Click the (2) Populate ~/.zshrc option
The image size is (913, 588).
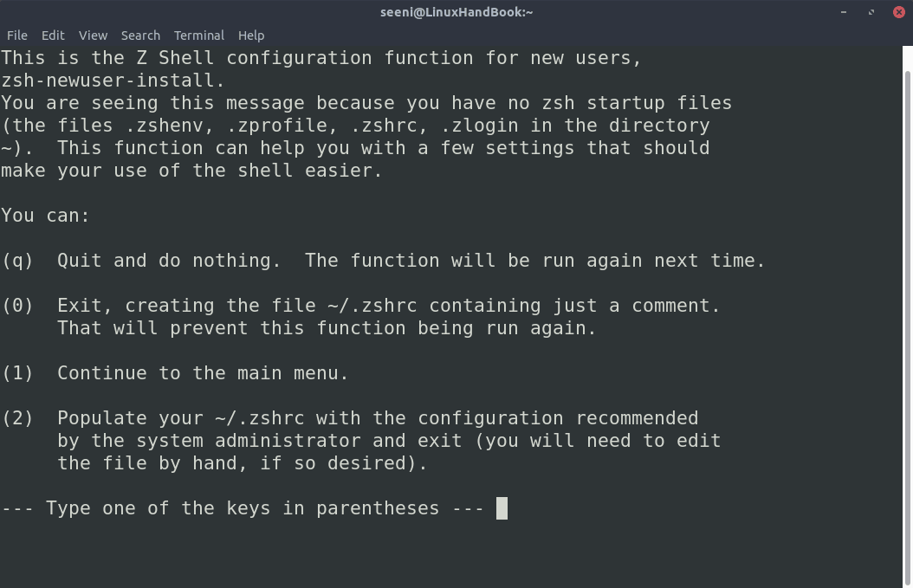point(361,441)
